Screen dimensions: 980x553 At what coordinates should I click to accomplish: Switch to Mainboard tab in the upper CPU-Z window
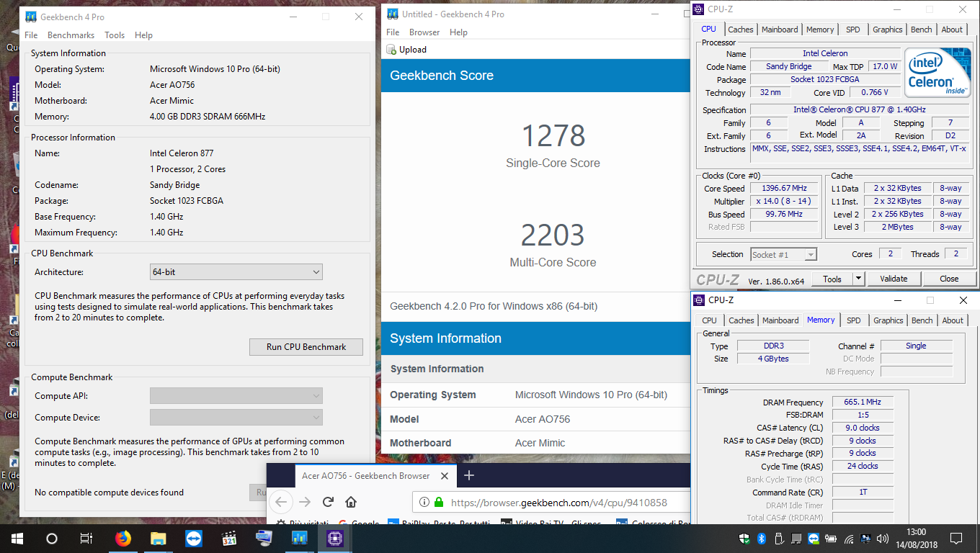coord(780,30)
